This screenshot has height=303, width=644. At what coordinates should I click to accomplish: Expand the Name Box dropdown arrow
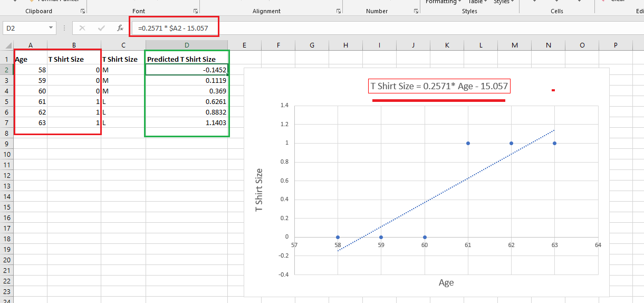pyautogui.click(x=51, y=28)
